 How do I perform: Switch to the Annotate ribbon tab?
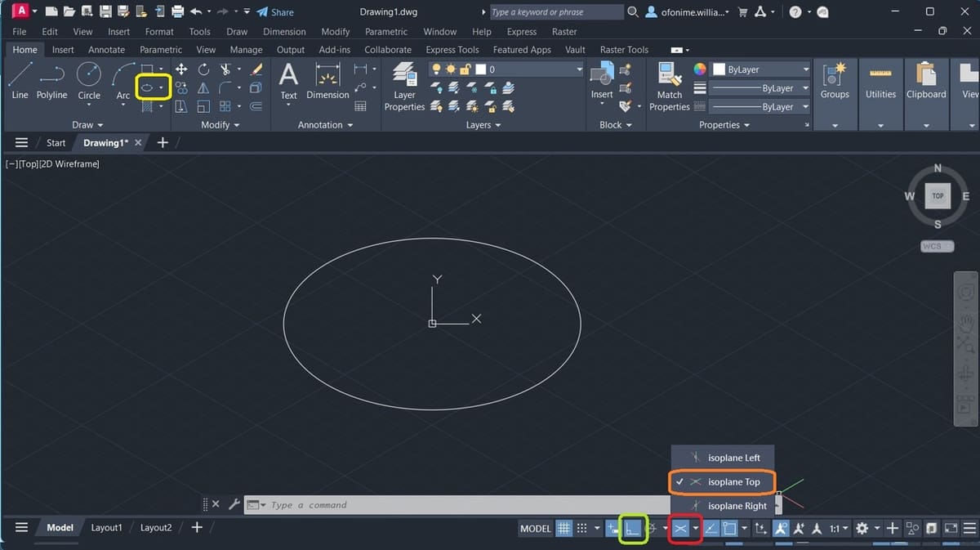coord(106,50)
